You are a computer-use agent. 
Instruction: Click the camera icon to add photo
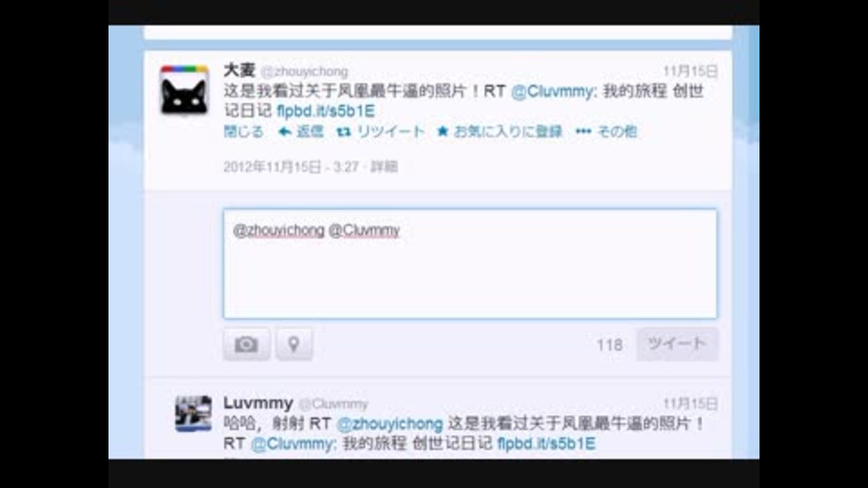click(x=246, y=344)
